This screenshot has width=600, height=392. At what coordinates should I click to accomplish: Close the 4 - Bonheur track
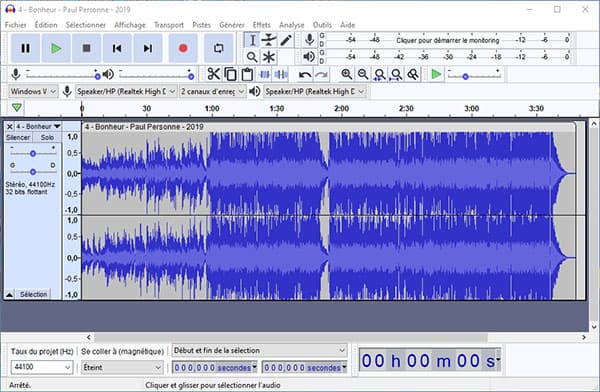tap(10, 126)
